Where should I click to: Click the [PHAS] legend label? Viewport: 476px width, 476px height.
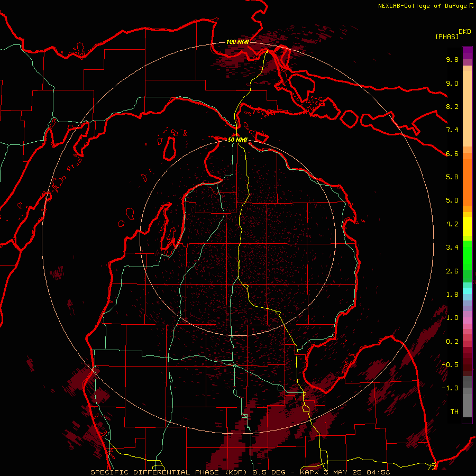pyautogui.click(x=447, y=36)
